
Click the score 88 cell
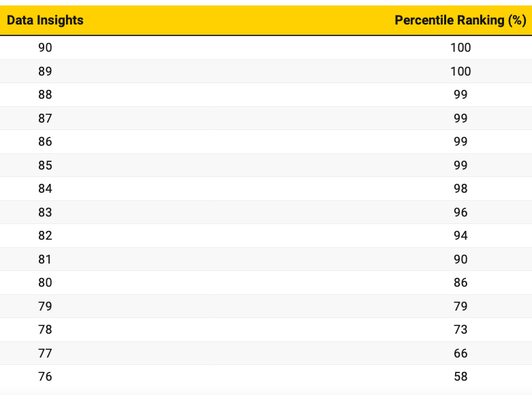tap(45, 95)
